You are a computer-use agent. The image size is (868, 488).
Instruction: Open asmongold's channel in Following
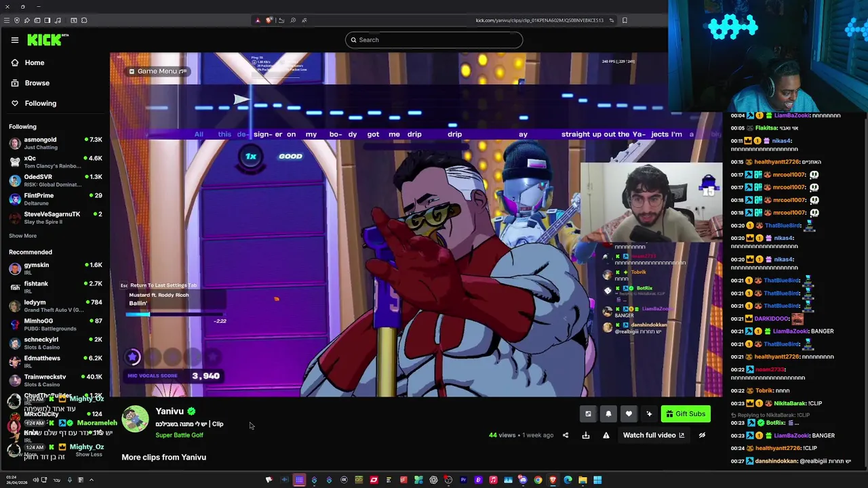(55, 143)
